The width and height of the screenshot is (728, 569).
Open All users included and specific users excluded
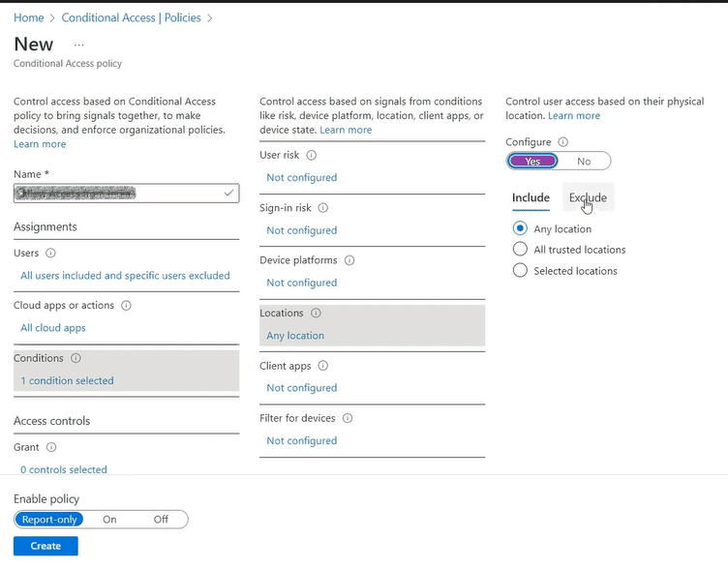pos(125,276)
